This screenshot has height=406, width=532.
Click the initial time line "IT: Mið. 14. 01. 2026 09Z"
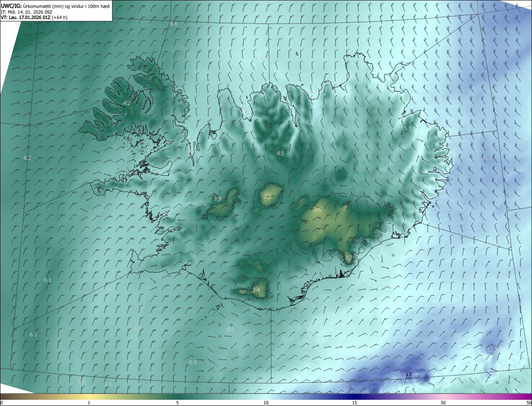point(27,12)
